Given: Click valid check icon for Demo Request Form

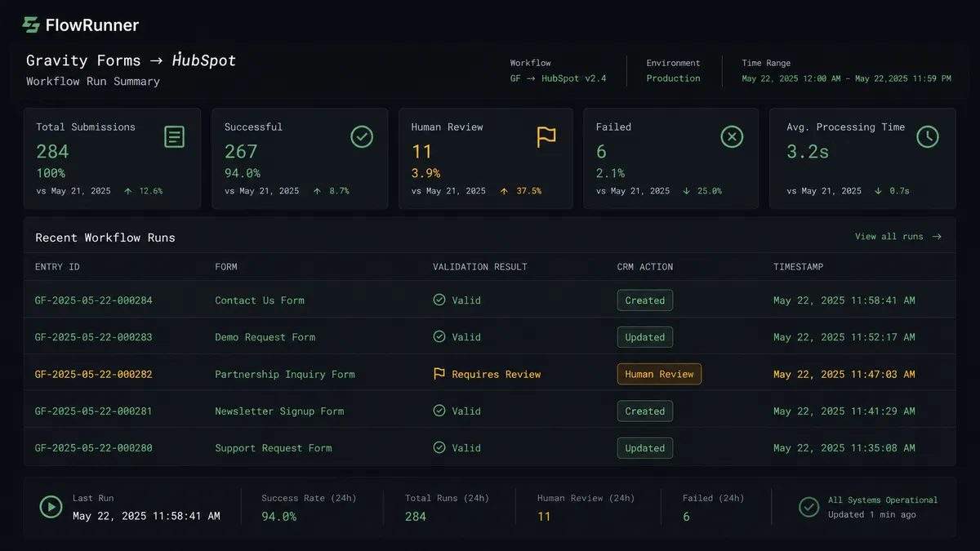Looking at the screenshot, I should click(x=439, y=336).
